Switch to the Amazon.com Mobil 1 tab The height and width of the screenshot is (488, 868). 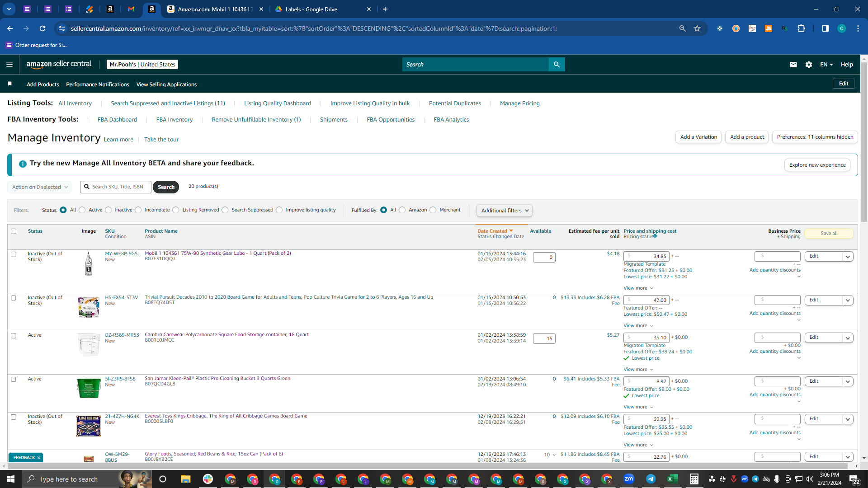[x=215, y=9]
